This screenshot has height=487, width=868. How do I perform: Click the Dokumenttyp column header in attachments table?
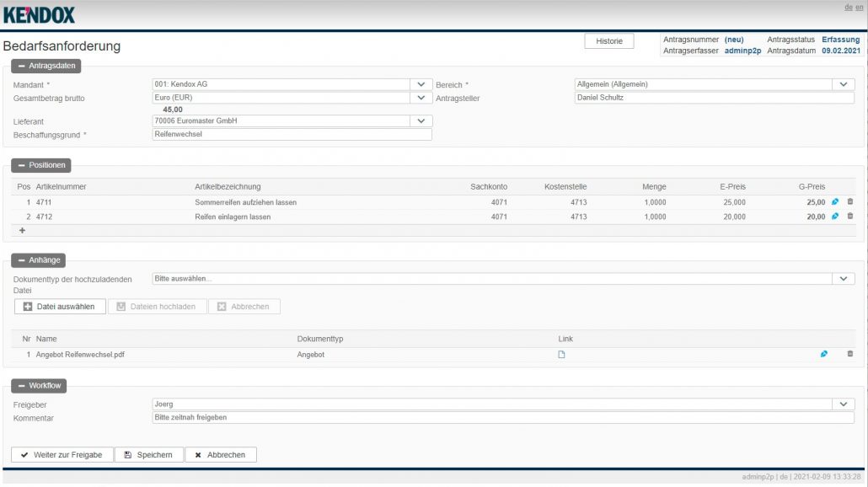pyautogui.click(x=320, y=339)
